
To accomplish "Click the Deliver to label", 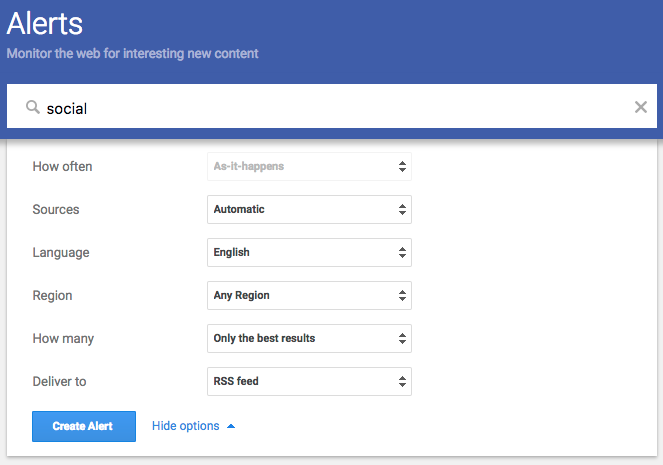I will click(60, 382).
